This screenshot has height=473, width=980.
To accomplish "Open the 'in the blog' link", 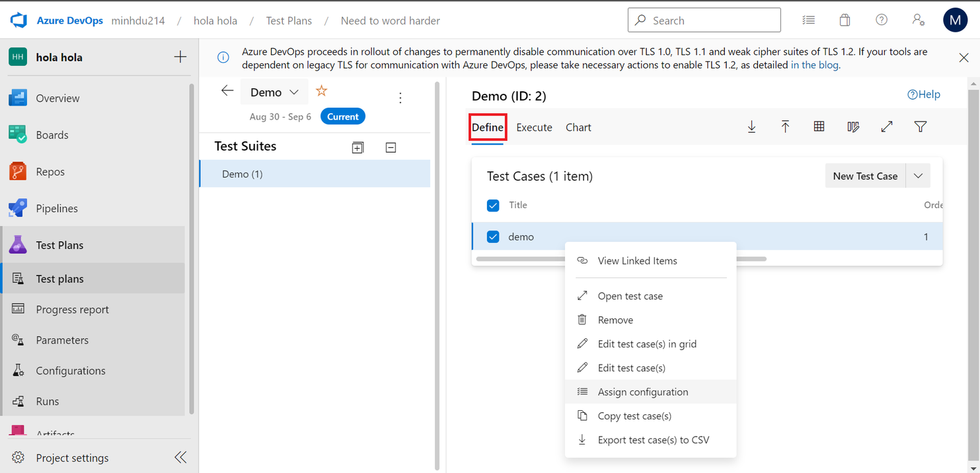I will pyautogui.click(x=814, y=65).
